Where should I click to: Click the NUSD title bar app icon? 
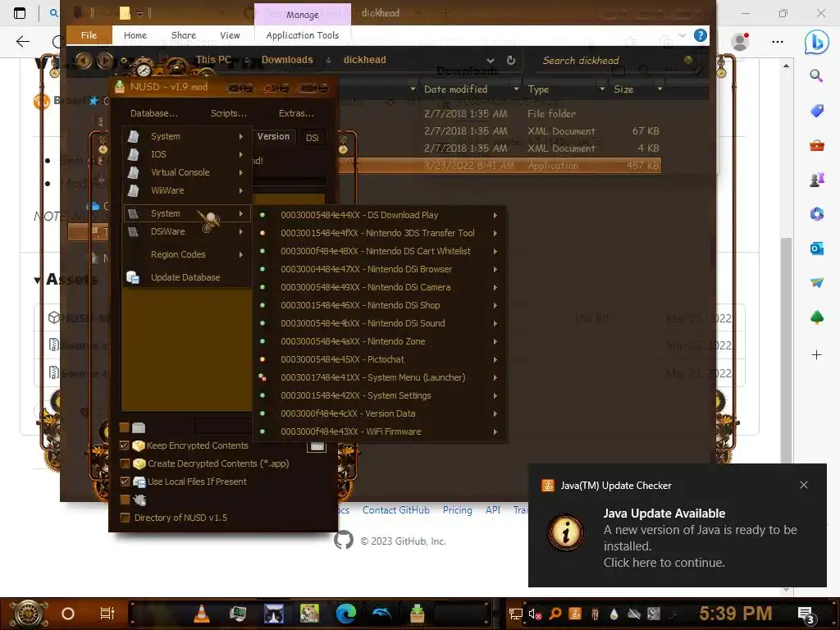point(120,87)
